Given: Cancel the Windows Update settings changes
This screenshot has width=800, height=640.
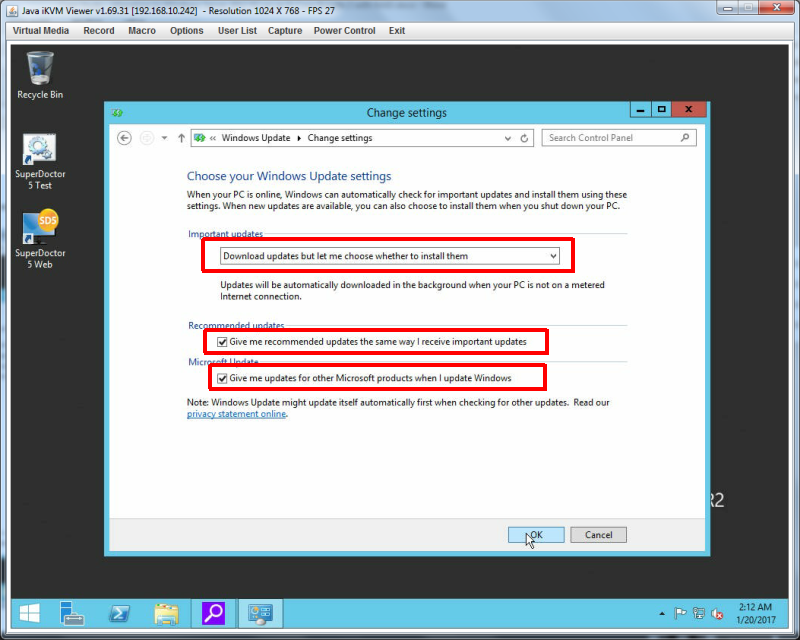Looking at the screenshot, I should point(598,534).
